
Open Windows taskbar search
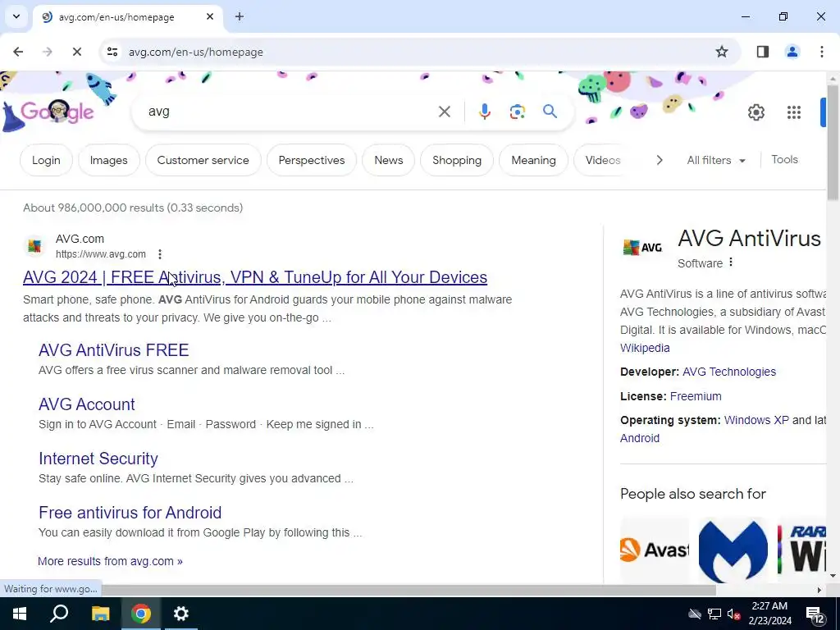[x=59, y=614]
